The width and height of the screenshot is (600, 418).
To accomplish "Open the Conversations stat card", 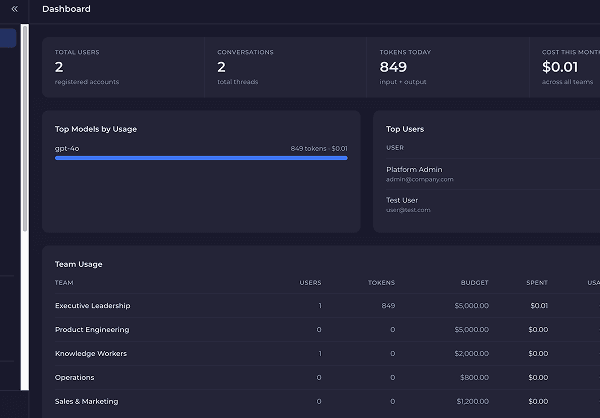I will click(285, 67).
